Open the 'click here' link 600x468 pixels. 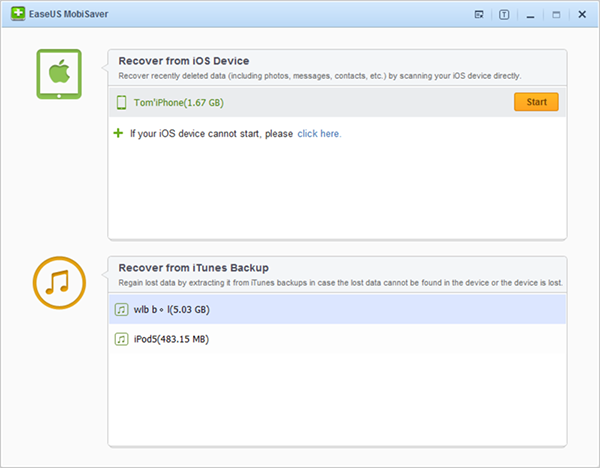[319, 134]
